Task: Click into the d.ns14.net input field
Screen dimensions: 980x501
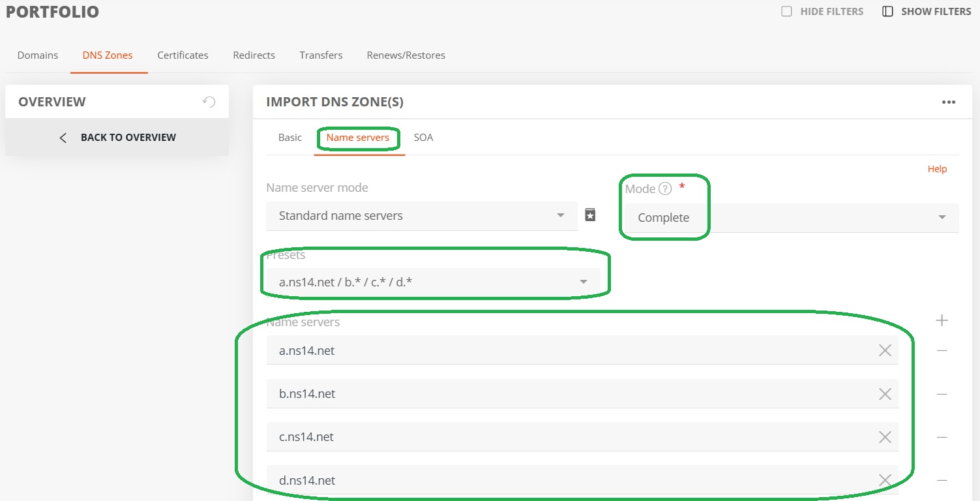Action: [582, 480]
